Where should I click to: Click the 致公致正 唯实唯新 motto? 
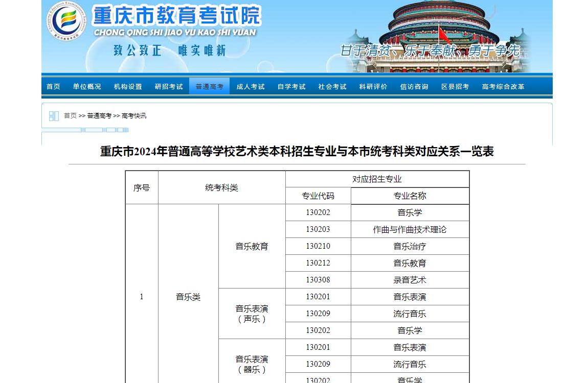pos(170,50)
